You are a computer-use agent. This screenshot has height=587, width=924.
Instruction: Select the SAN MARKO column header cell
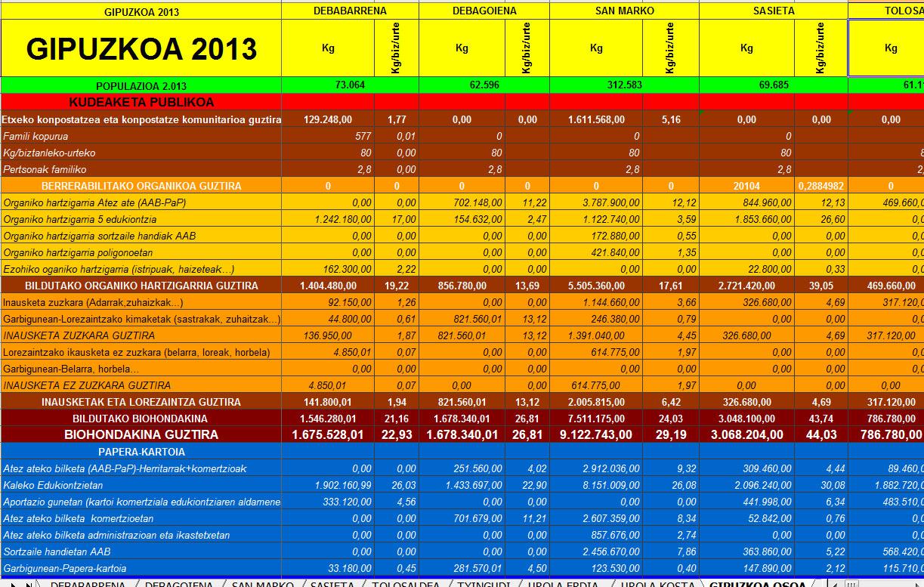(624, 11)
